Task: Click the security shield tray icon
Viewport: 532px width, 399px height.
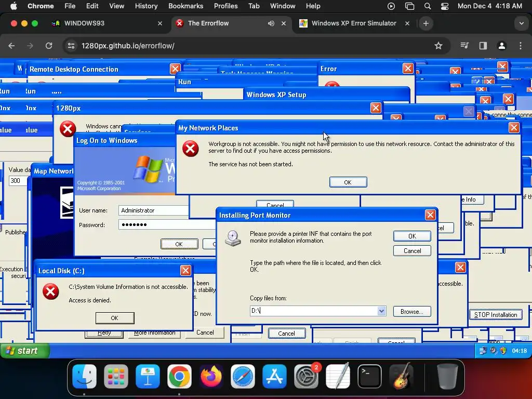Action: tap(503, 351)
